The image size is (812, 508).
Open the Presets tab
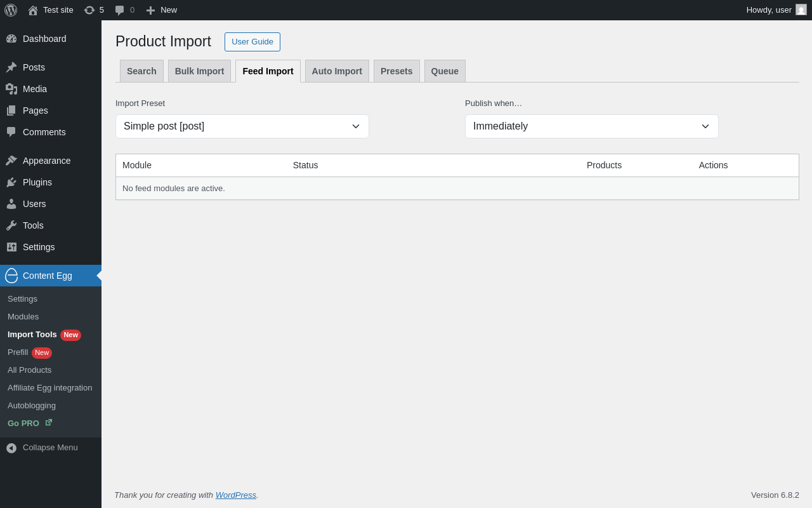(x=396, y=71)
